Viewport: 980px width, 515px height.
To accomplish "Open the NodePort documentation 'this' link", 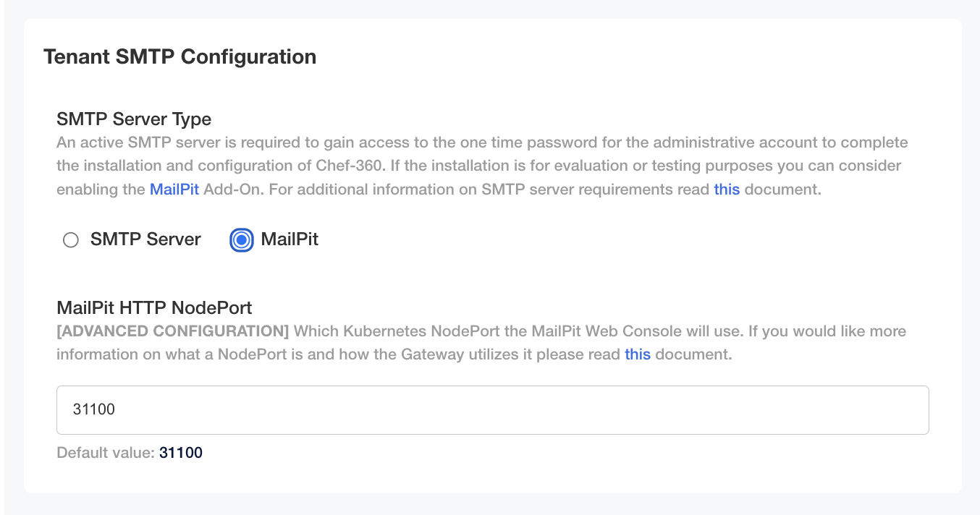I will pyautogui.click(x=637, y=354).
